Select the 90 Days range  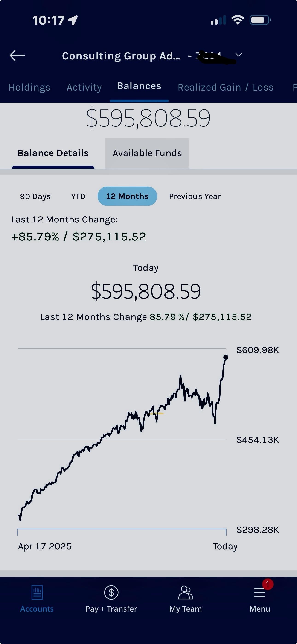click(x=35, y=196)
